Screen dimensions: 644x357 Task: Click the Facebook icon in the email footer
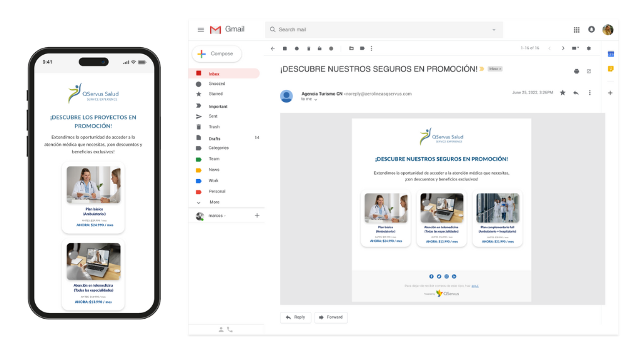431,277
